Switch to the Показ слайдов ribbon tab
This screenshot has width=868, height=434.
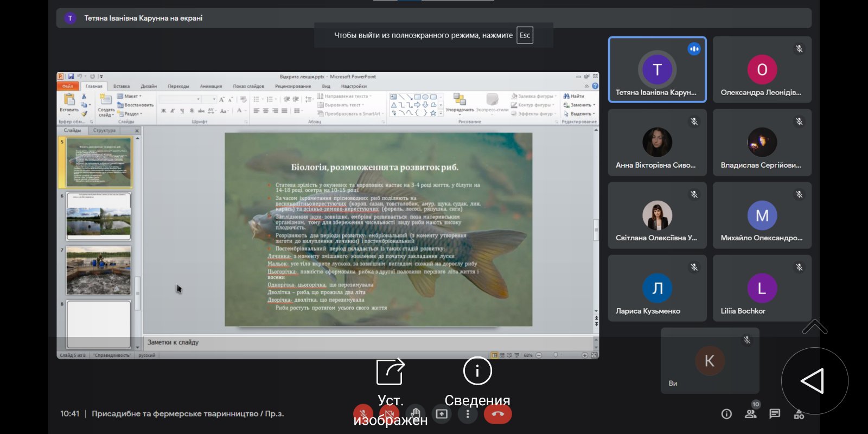pos(248,86)
